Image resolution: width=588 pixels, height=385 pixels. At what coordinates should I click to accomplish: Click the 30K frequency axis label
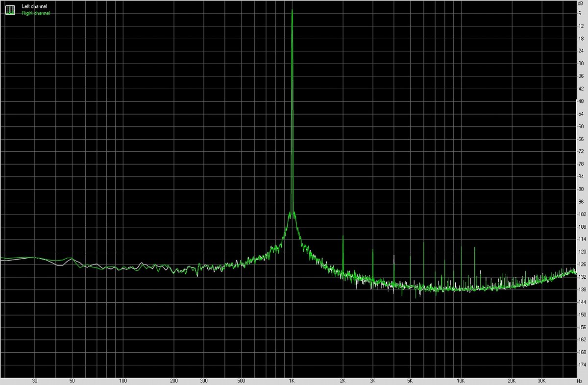click(x=541, y=381)
